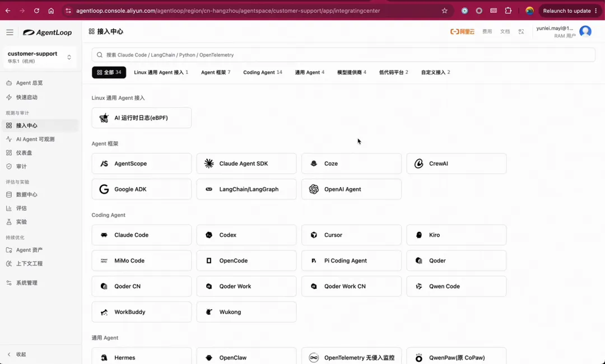Open the user avatar menu
This screenshot has width=605, height=364.
585,31
